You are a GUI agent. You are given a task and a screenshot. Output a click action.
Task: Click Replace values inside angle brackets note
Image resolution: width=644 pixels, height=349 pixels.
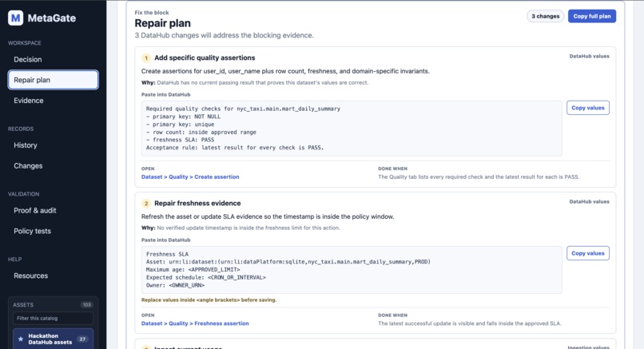point(209,300)
